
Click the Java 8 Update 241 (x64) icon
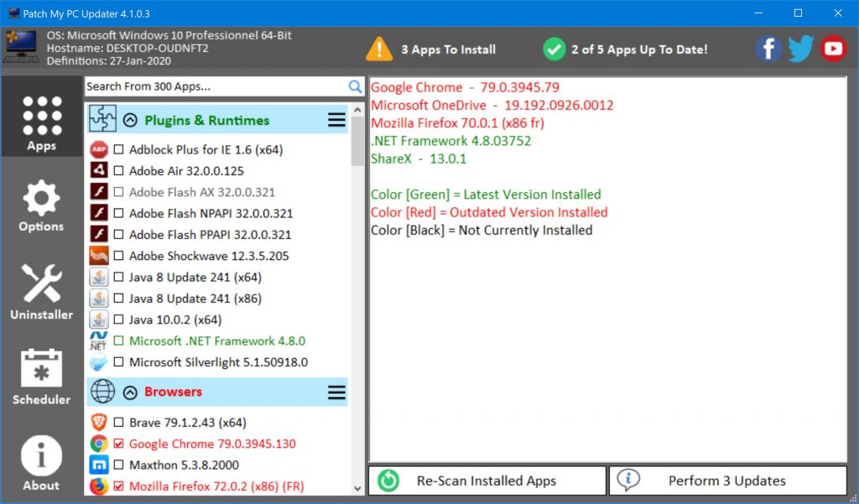tap(99, 278)
